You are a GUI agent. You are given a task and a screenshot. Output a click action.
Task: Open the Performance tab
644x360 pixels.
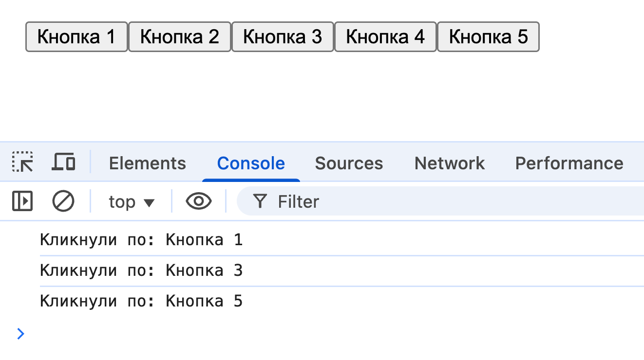pos(569,163)
